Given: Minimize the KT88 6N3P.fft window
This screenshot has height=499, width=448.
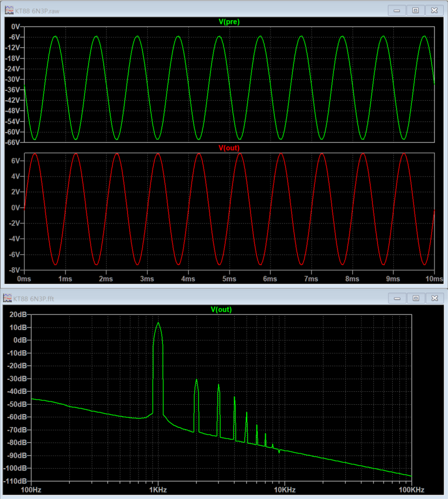Looking at the screenshot, I should pos(398,298).
